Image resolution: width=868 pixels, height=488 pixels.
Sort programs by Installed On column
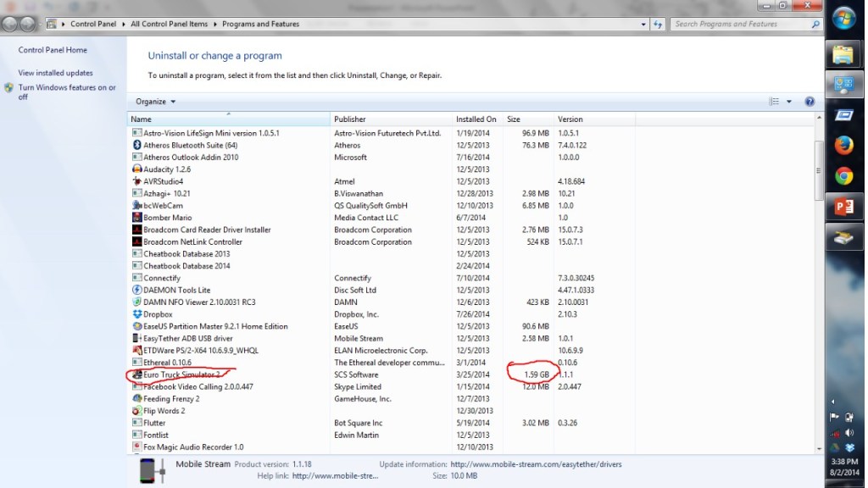point(476,119)
